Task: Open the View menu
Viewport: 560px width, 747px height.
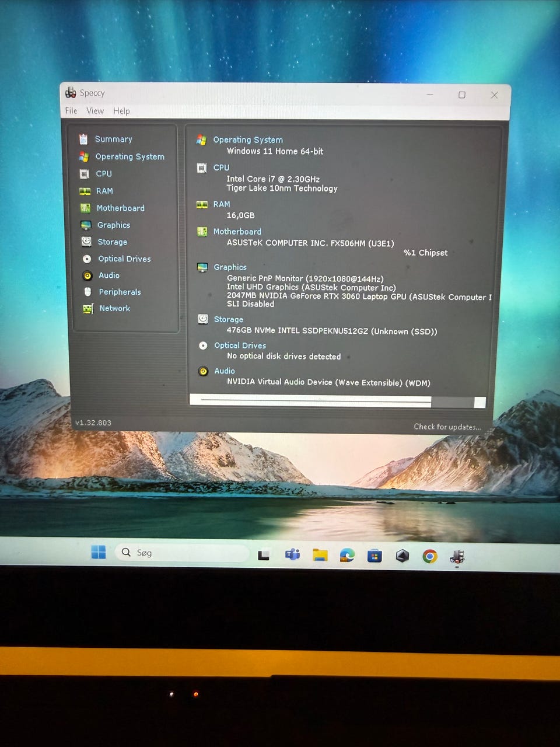Action: click(95, 111)
